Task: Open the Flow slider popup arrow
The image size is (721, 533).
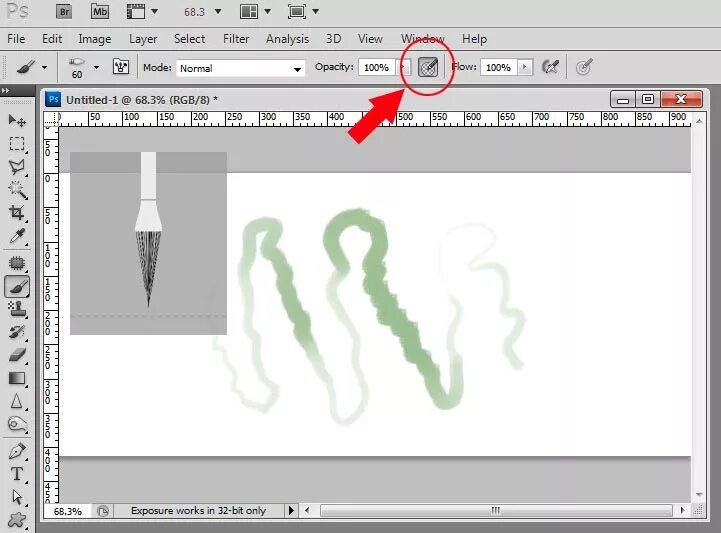Action: pyautogui.click(x=525, y=68)
